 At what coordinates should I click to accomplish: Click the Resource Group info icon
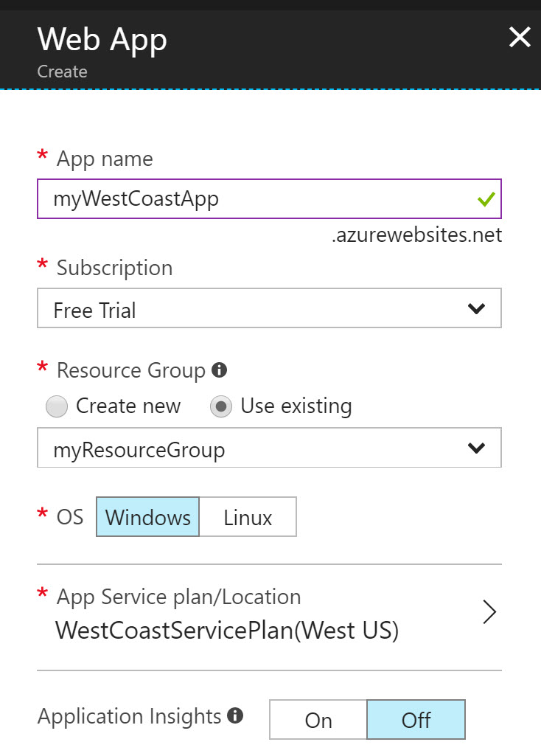click(x=219, y=370)
